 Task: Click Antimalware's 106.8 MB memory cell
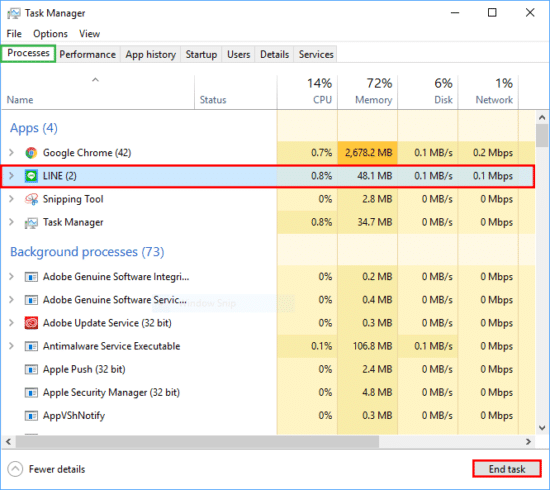pyautogui.click(x=368, y=346)
